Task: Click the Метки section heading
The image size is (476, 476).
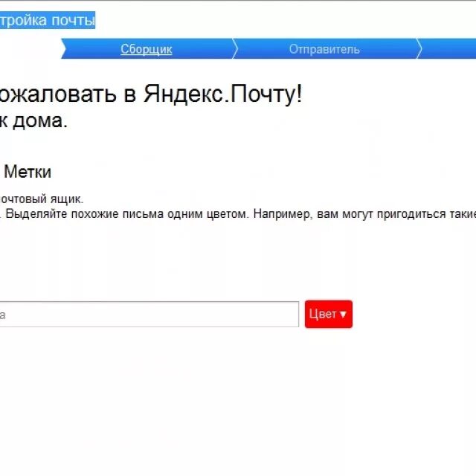Action: [x=28, y=172]
